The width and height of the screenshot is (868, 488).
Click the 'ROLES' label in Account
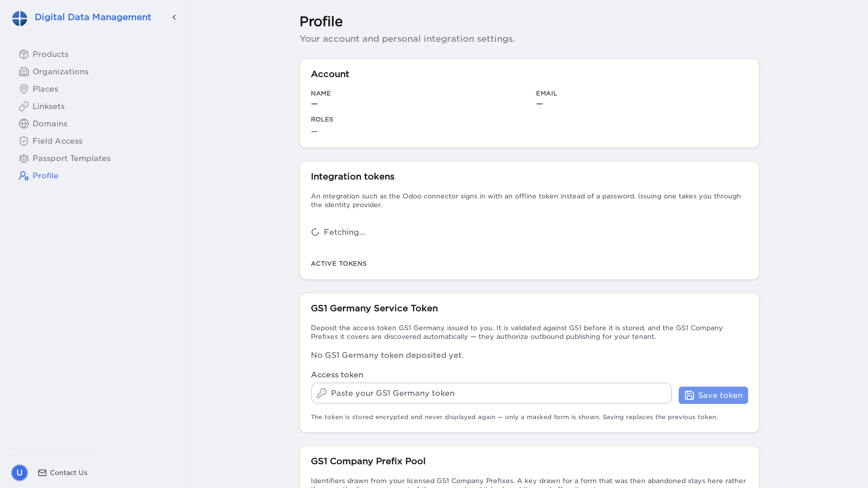(322, 119)
